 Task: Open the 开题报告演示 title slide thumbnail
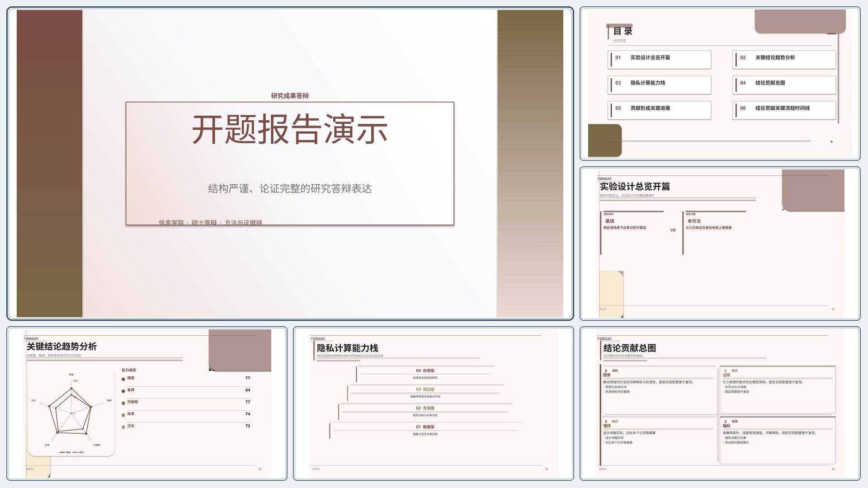pos(290,163)
